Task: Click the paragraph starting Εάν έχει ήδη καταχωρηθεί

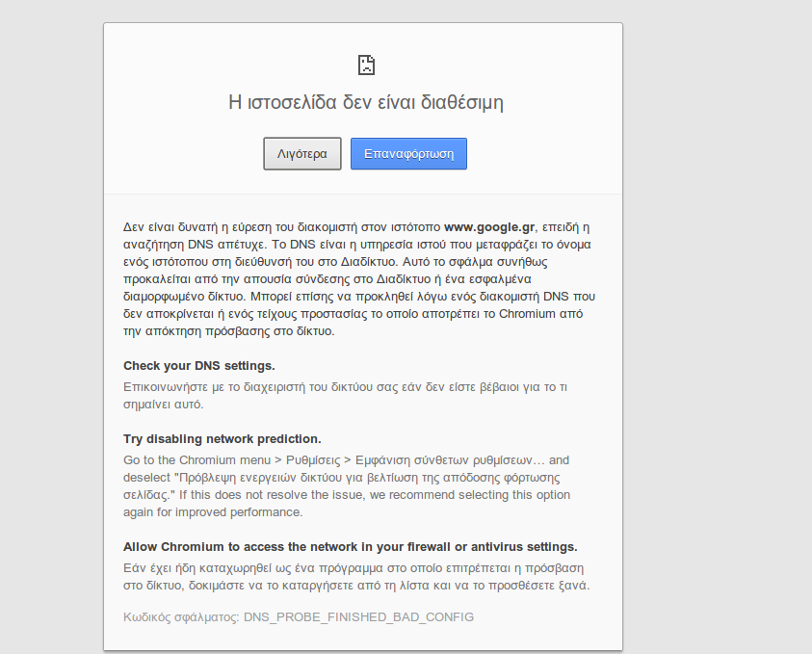Action: tap(354, 576)
